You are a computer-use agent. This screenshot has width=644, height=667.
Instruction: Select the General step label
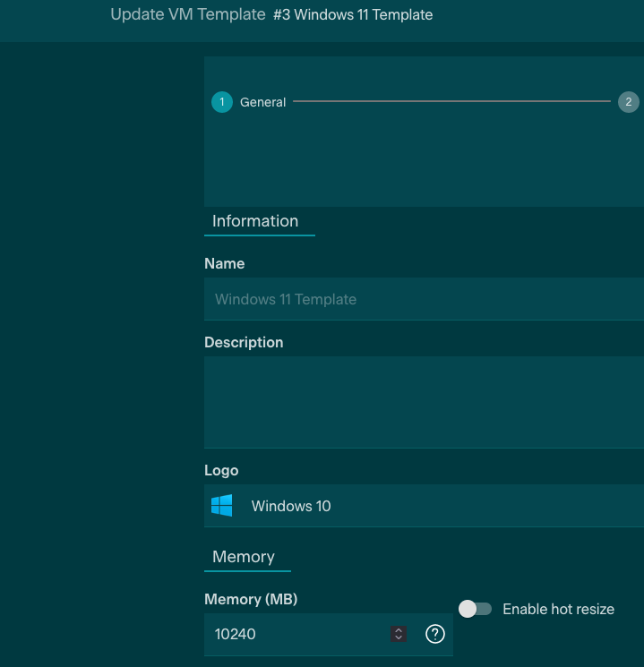pyautogui.click(x=262, y=102)
